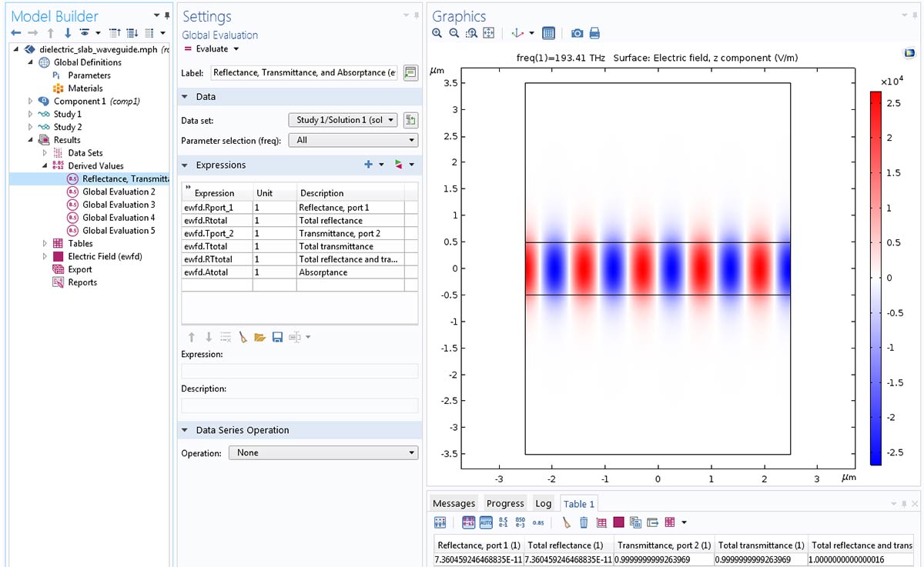Delete the table using the trash icon
The width and height of the screenshot is (924, 567).
(584, 522)
